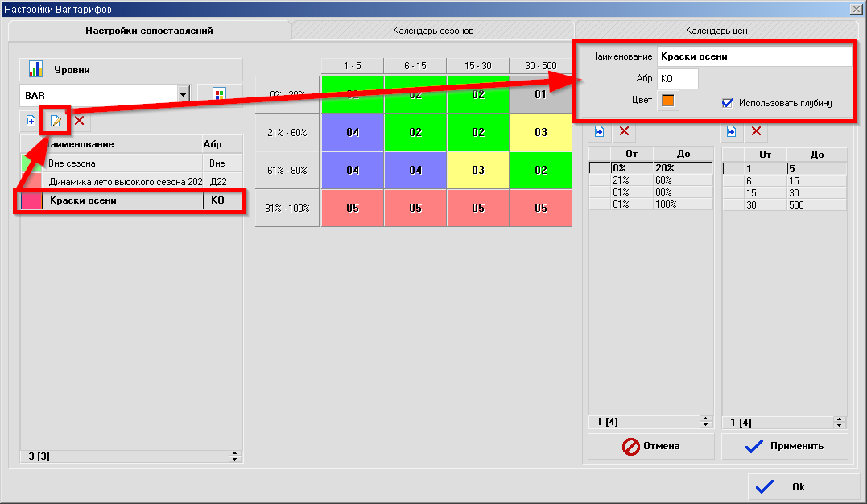Click the add new season icon above the season list
This screenshot has width=867, height=504.
pyautogui.click(x=31, y=121)
